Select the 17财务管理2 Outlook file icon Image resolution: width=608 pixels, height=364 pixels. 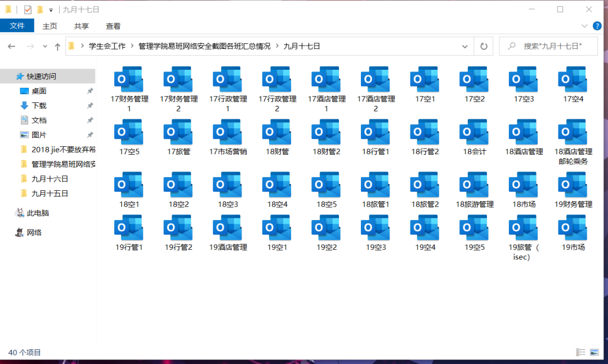[178, 79]
